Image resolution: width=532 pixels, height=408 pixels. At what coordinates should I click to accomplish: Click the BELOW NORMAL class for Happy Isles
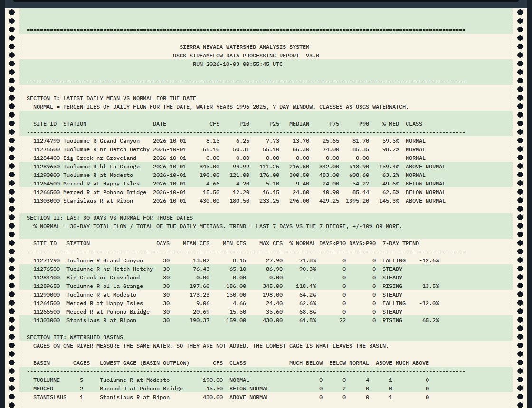(426, 184)
